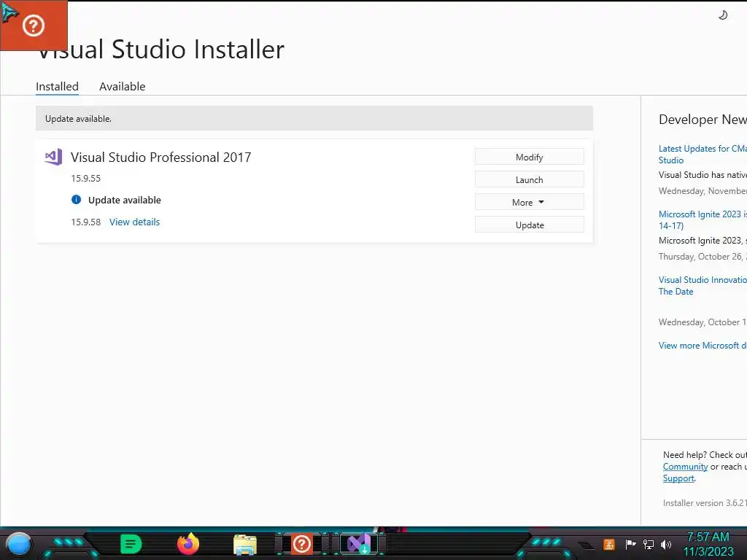Viewport: 747px width, 560px height.
Task: Click the network tray icon
Action: (x=649, y=544)
